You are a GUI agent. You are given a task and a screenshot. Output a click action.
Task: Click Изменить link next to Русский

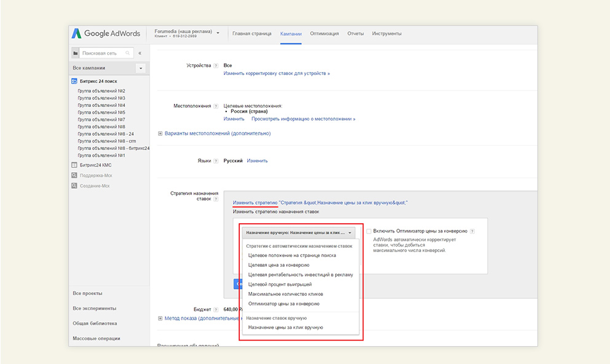tap(257, 161)
